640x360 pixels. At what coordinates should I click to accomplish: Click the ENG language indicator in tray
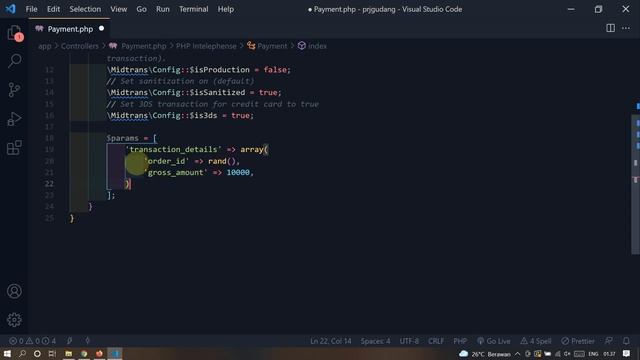[593, 354]
